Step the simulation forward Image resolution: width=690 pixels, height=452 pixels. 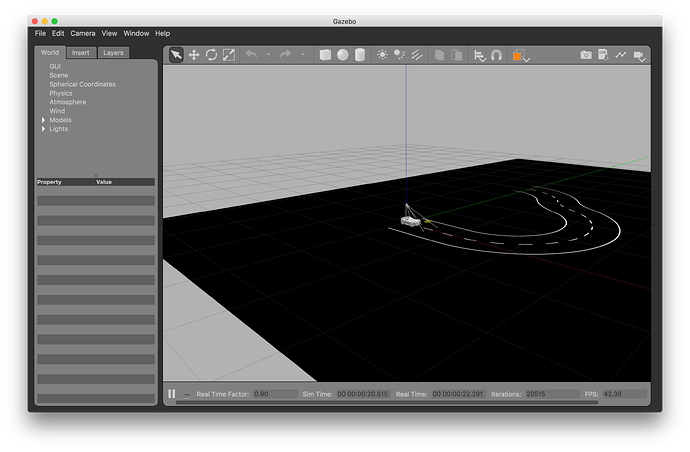(187, 395)
